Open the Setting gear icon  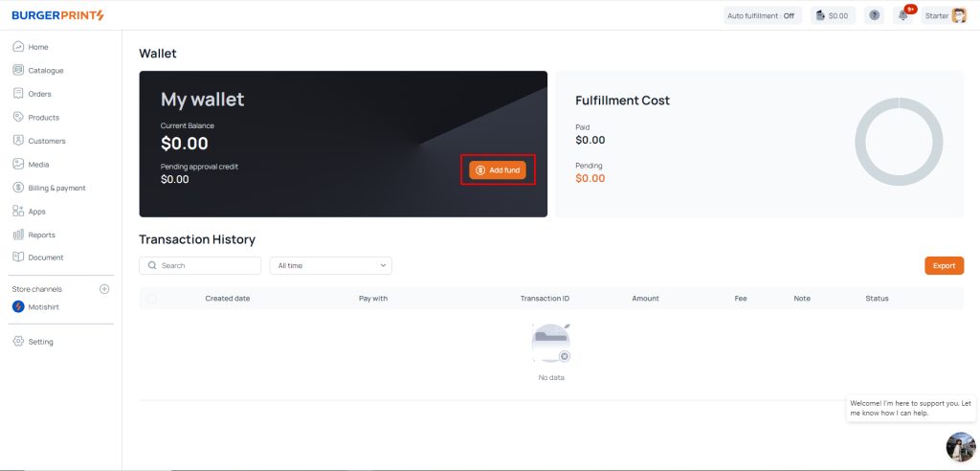(x=18, y=342)
